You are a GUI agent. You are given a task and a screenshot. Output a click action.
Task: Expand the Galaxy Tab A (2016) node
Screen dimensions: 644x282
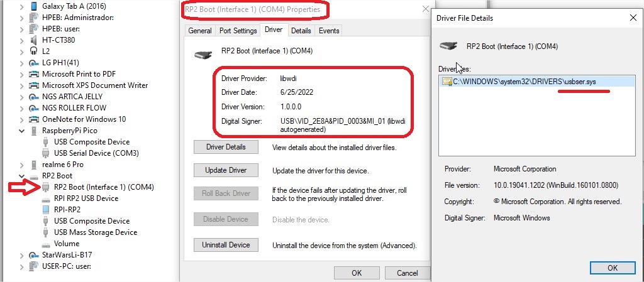click(22, 6)
